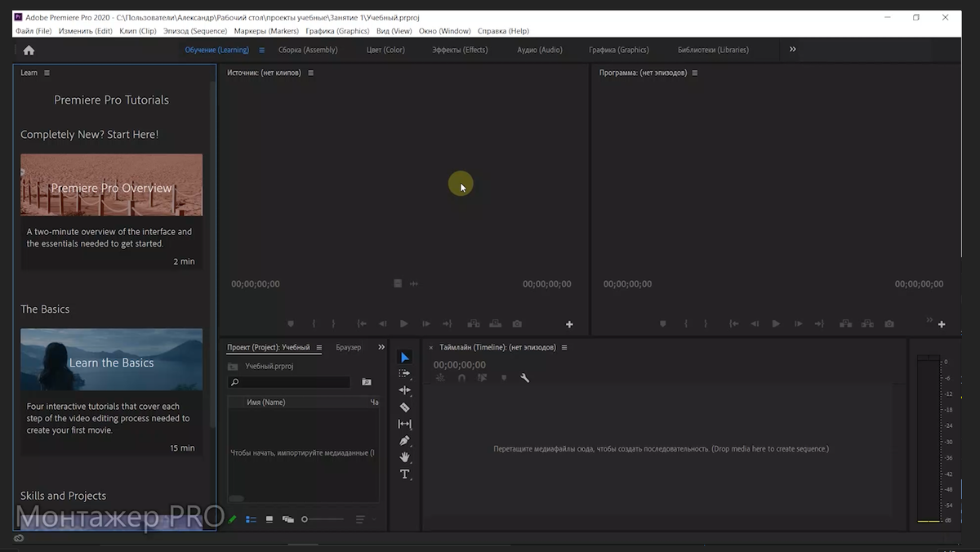The image size is (980, 552).
Task: Step forward one frame in Source monitor
Action: [426, 324]
